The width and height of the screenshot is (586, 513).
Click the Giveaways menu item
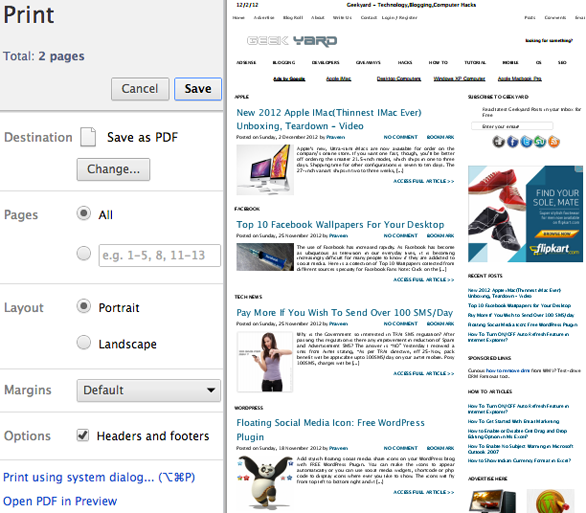pos(368,62)
